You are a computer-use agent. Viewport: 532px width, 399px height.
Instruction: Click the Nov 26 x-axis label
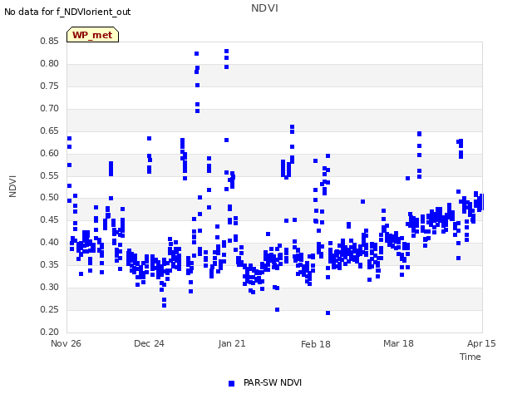tap(66, 343)
